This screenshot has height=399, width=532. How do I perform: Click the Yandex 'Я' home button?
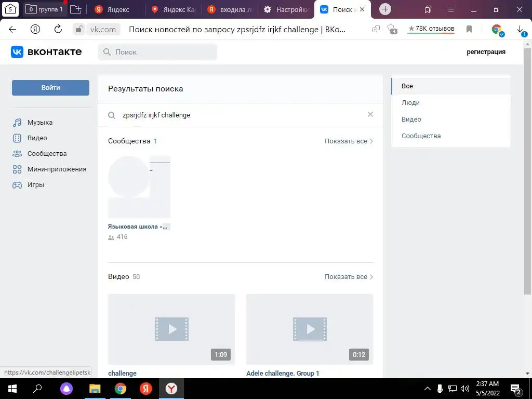tap(35, 30)
